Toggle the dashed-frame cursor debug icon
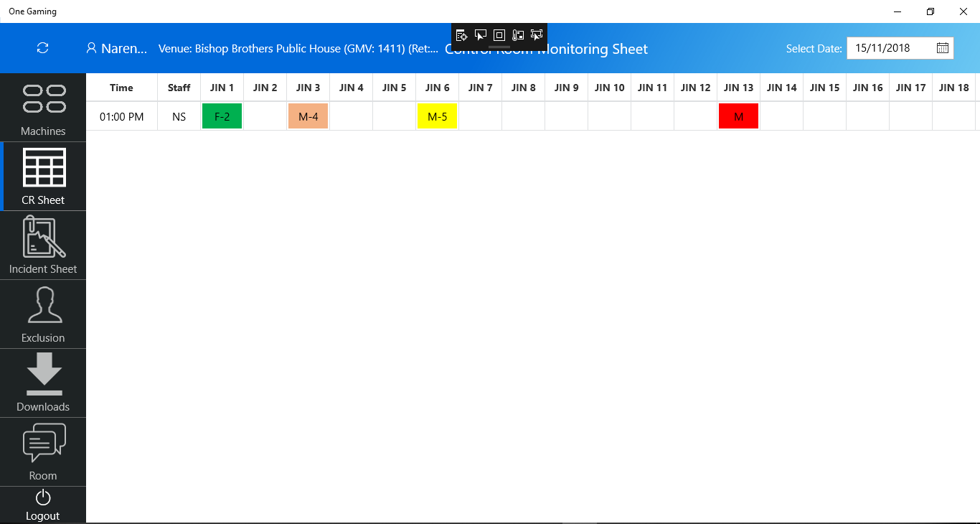The width and height of the screenshot is (980, 524). click(537, 35)
